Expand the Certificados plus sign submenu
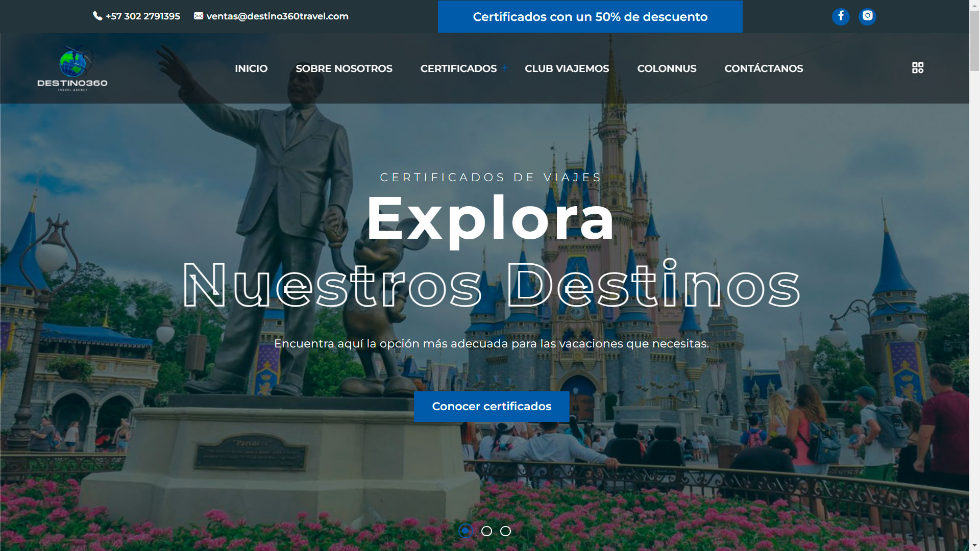Viewport: 980px width, 551px height. [505, 68]
